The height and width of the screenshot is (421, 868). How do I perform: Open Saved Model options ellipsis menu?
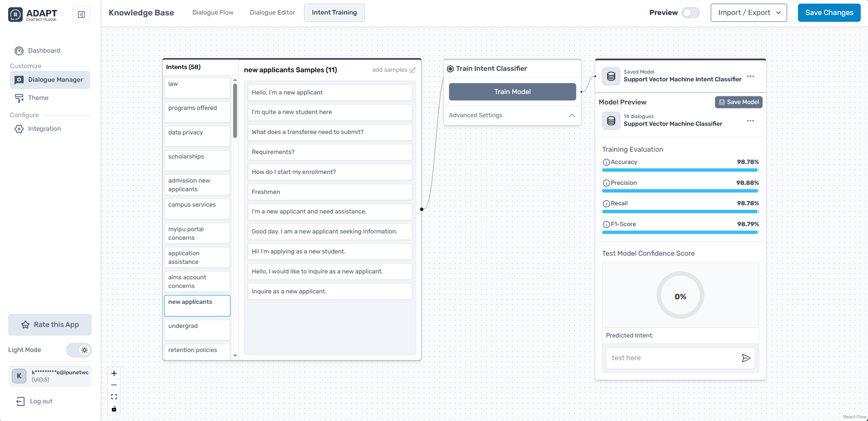(750, 76)
